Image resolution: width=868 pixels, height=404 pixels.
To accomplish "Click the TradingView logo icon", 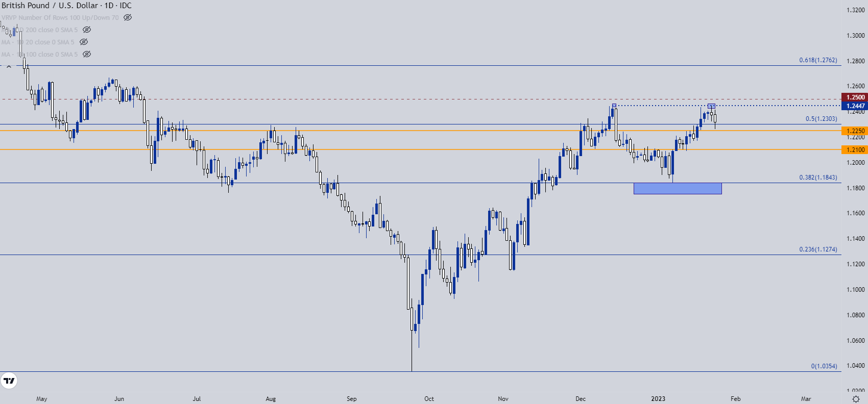I will click(9, 381).
